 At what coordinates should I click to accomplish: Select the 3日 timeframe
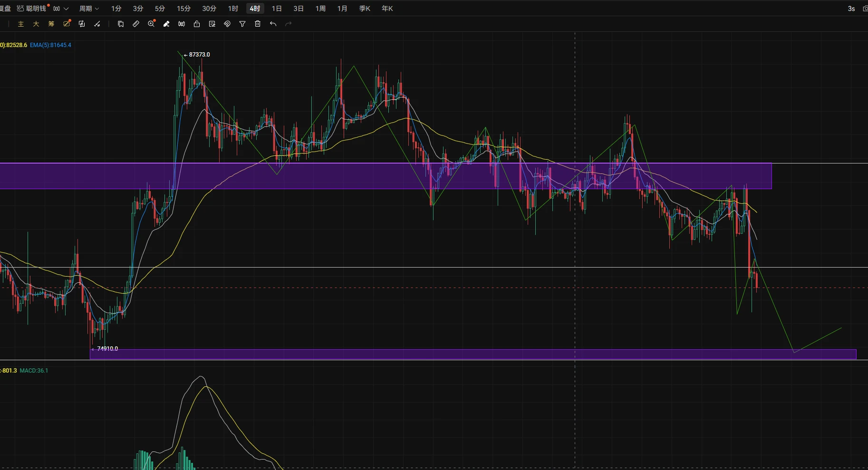pyautogui.click(x=299, y=9)
